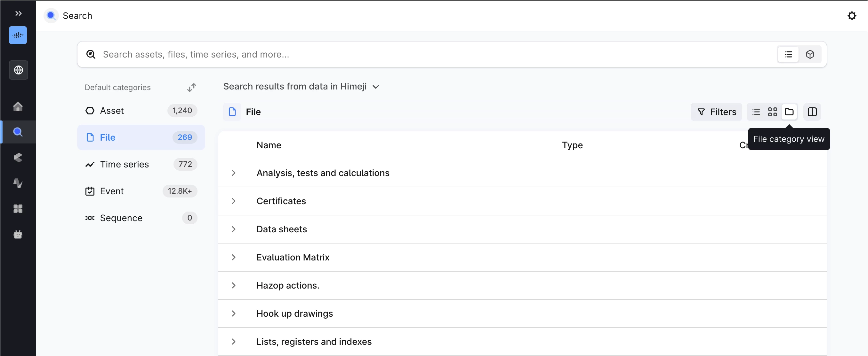868x356 pixels.
Task: Open the Himeji data location dropdown
Action: 376,87
